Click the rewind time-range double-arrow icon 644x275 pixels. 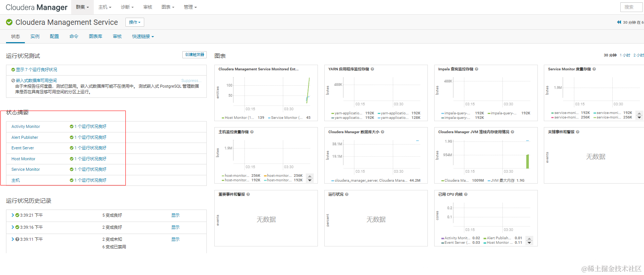coord(619,22)
